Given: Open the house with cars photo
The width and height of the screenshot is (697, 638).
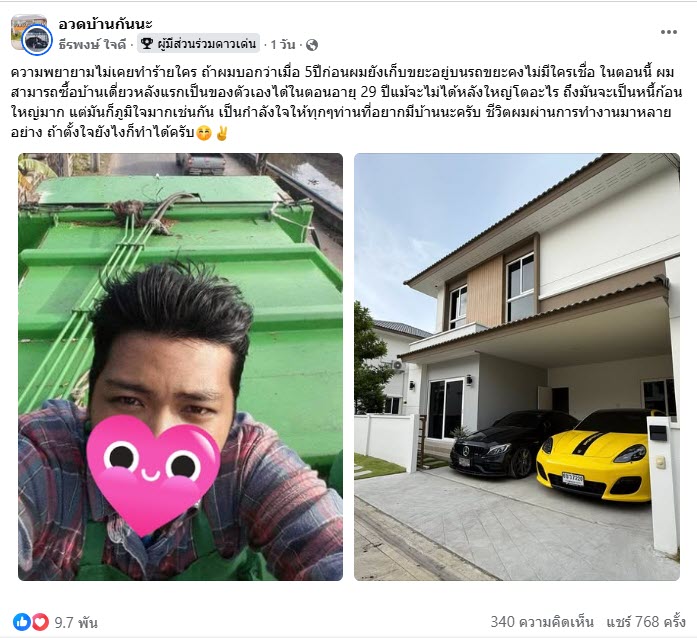Looking at the screenshot, I should tap(517, 367).
